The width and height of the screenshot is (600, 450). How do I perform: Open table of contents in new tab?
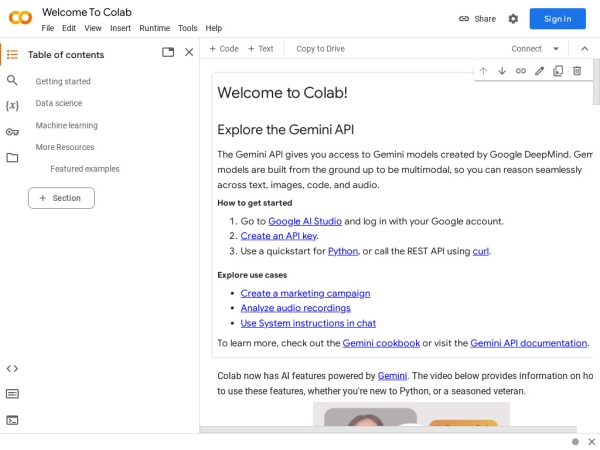tap(168, 52)
